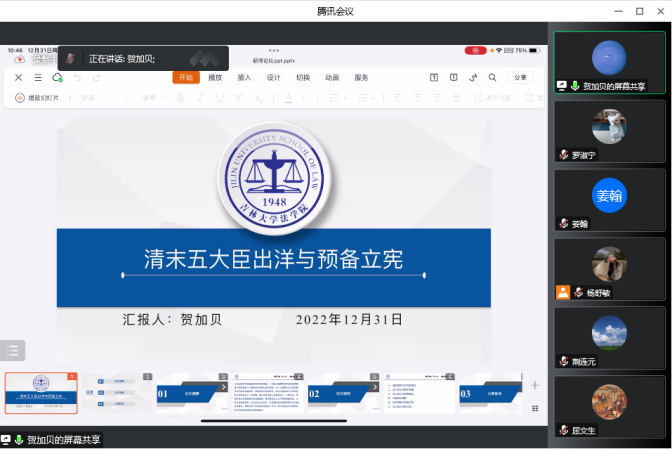
Task: Click the slide title 清末五大臣出洋与预备立宪
Action: (273, 259)
